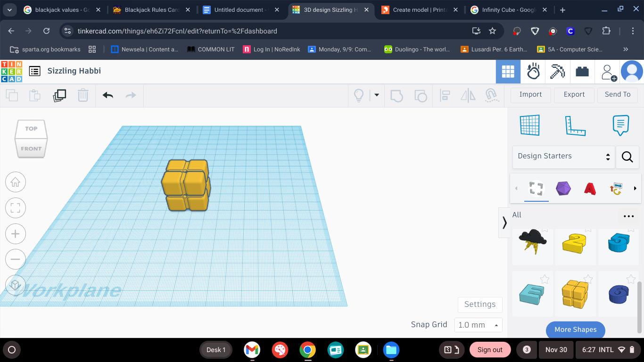Click the Send To button
The width and height of the screenshot is (644, 362).
(618, 95)
